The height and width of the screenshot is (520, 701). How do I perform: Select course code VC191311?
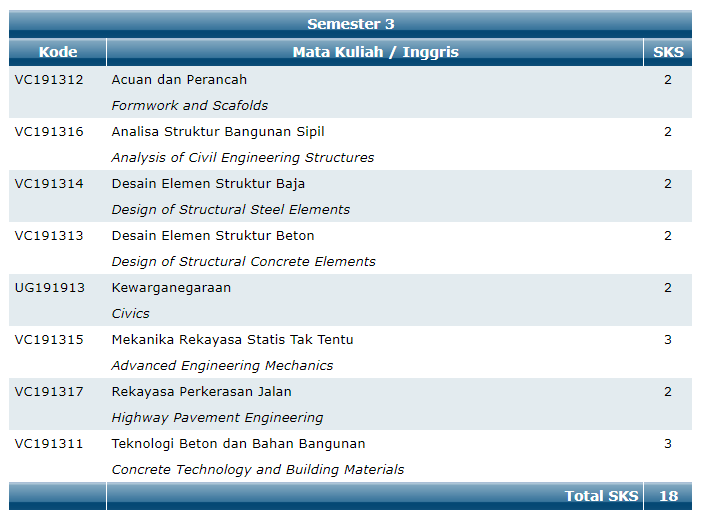pos(49,444)
